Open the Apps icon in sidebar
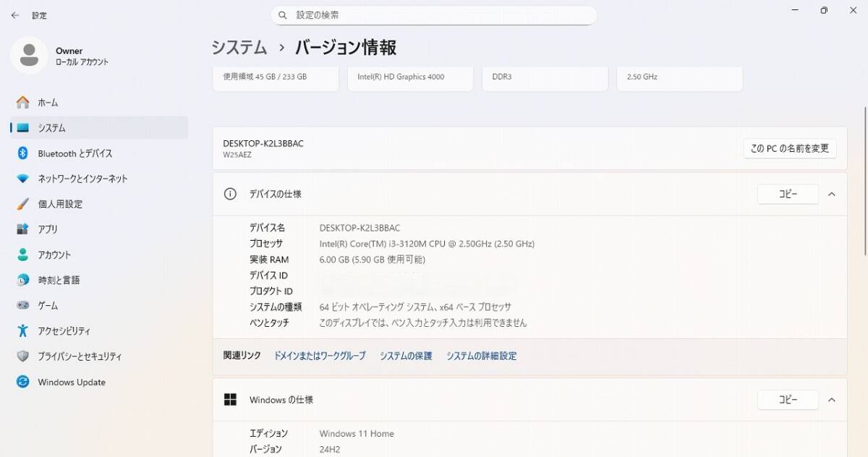 click(23, 229)
